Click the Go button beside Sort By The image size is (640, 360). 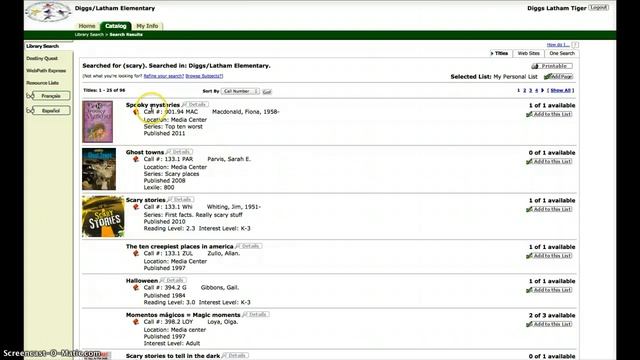point(267,91)
